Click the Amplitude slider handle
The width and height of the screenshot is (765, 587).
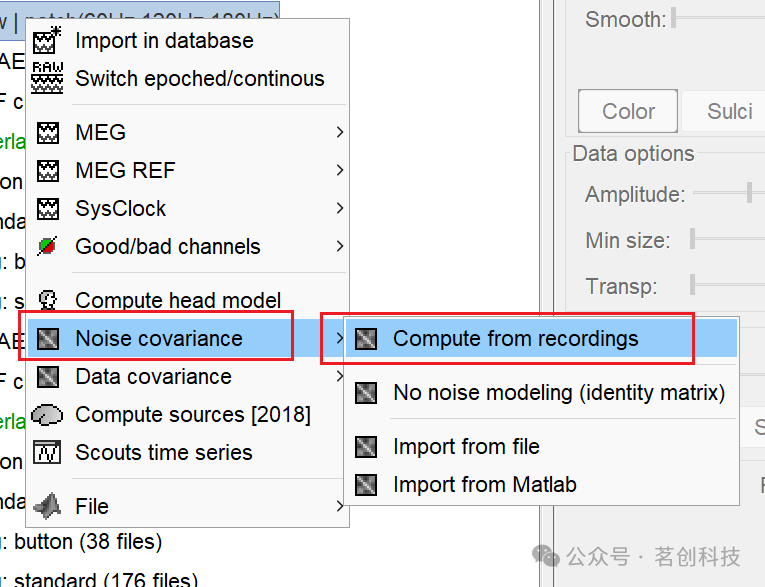tap(749, 193)
